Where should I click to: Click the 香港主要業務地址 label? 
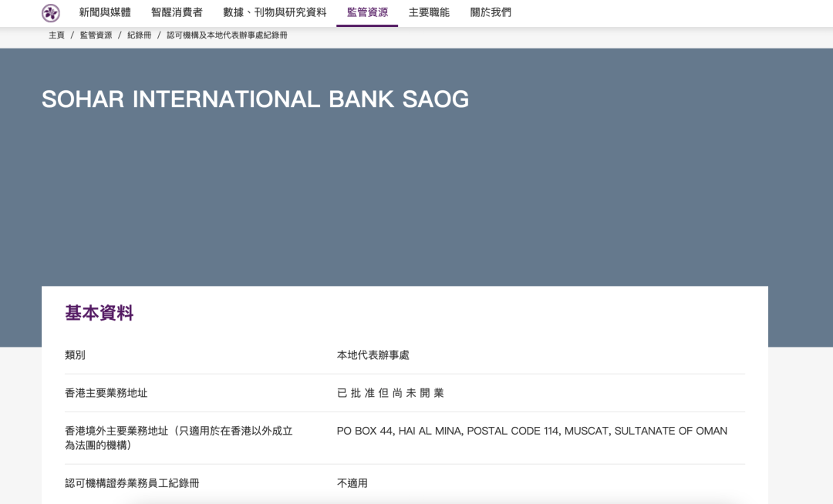tap(106, 393)
